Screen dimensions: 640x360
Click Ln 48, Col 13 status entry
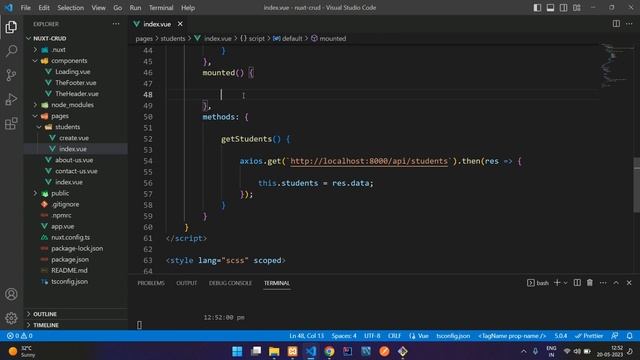pyautogui.click(x=307, y=336)
